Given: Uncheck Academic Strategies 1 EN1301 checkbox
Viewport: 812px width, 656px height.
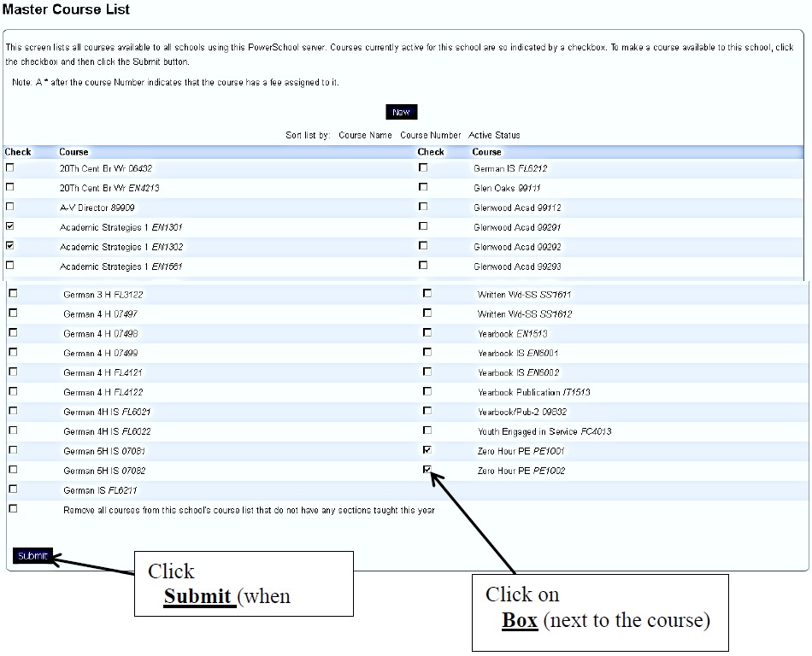Looking at the screenshot, I should coord(10,226).
